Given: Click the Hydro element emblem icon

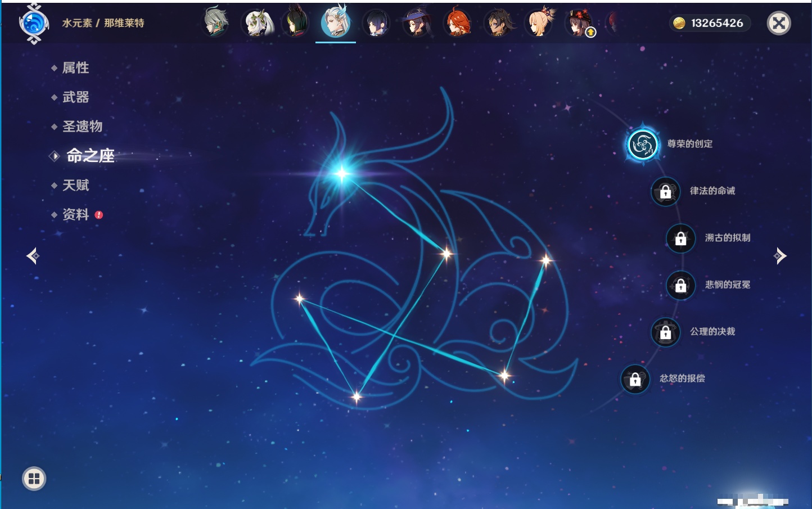Looking at the screenshot, I should (x=34, y=24).
